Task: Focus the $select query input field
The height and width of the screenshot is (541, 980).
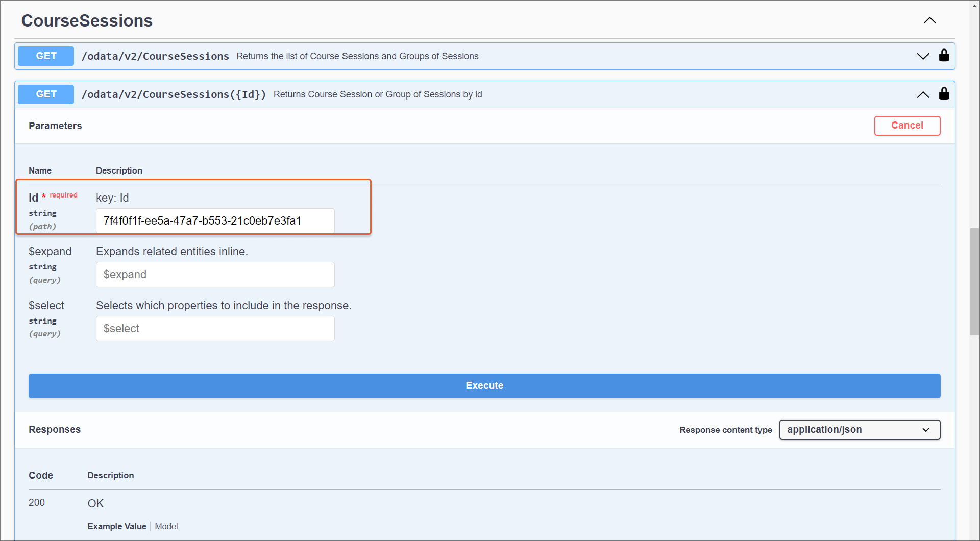Action: point(215,329)
